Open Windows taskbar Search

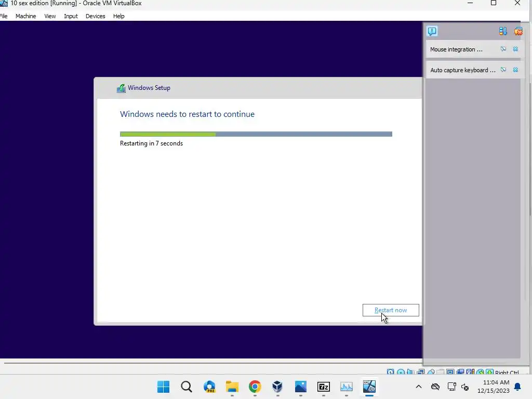tap(187, 387)
